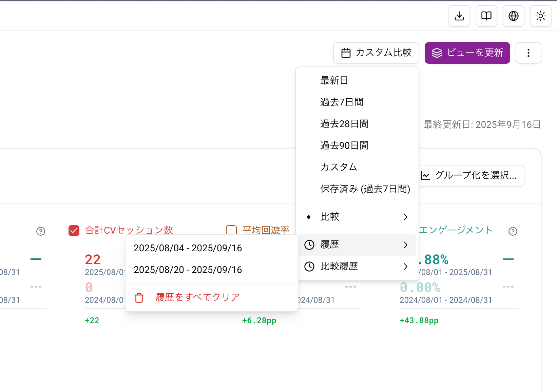557x392 pixels.
Task: Uncheck the 合計CVセッション数 checkbox
Action: pyautogui.click(x=74, y=230)
